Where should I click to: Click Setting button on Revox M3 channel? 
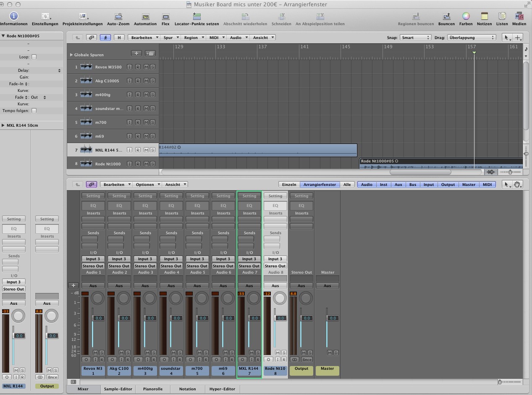point(93,196)
